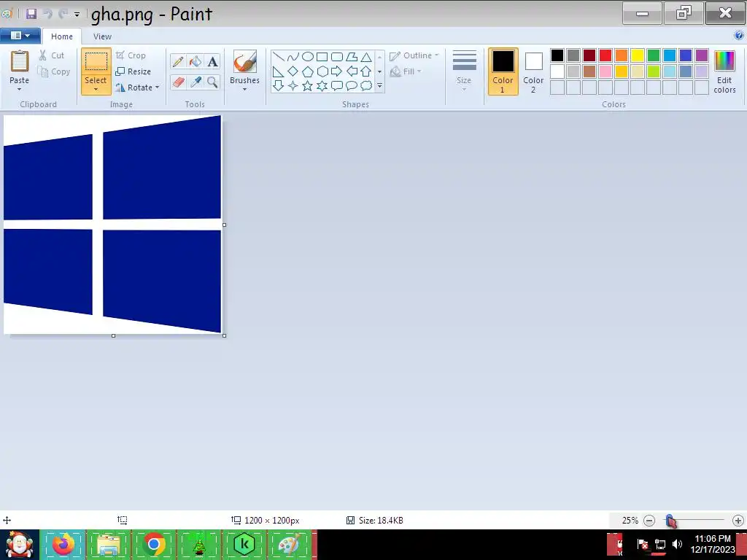This screenshot has height=560, width=747.
Task: Open Edit colors dialog
Action: pos(724,71)
